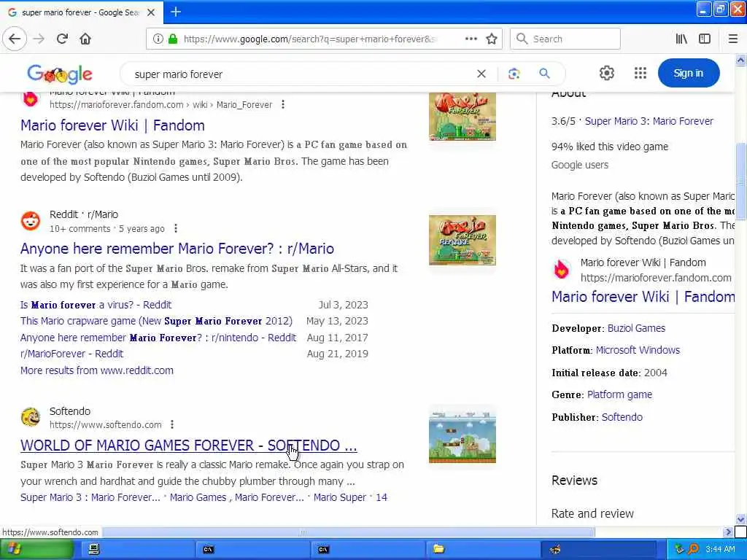Click the Reddit logo favicon
This screenshot has width=747, height=560.
31,221
